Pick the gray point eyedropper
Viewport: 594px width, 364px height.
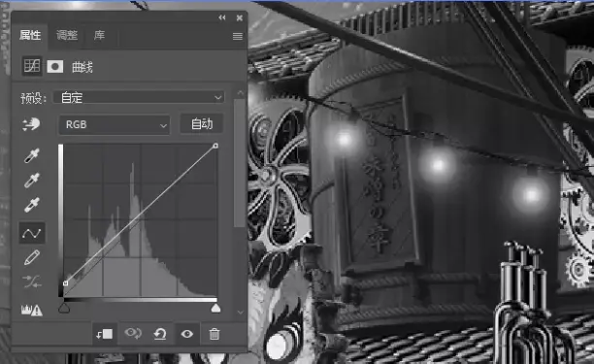(32, 181)
